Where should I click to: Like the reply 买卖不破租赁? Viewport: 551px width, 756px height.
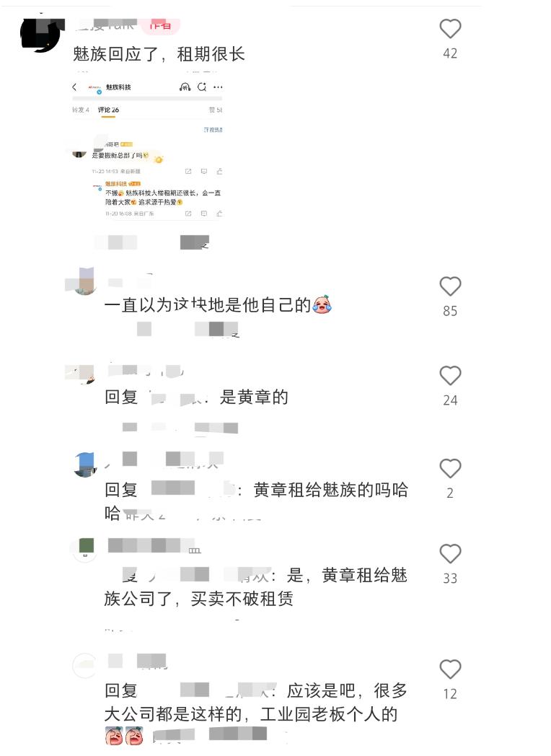450,553
